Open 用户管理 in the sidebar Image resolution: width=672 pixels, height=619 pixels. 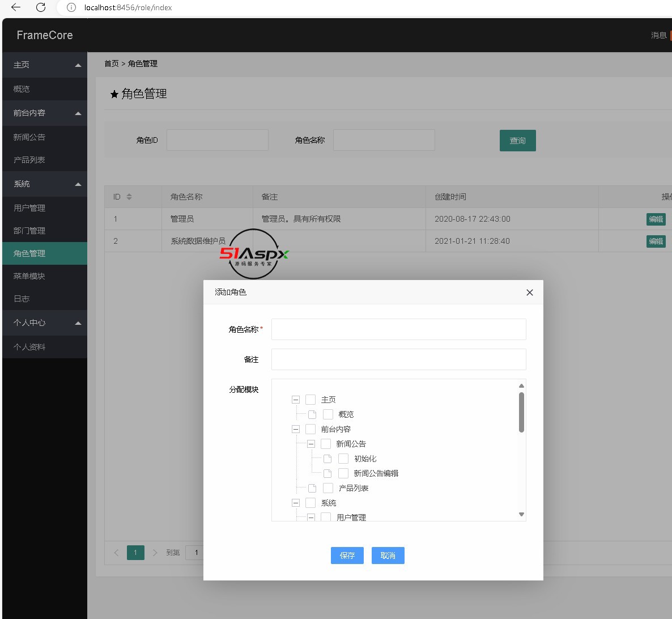(x=45, y=208)
